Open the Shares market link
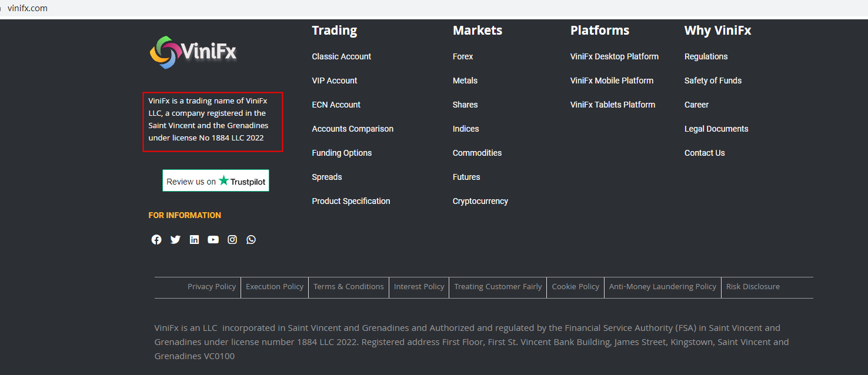This screenshot has width=868, height=375. click(465, 105)
